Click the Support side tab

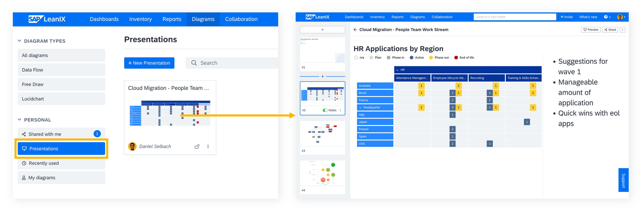coord(623,180)
